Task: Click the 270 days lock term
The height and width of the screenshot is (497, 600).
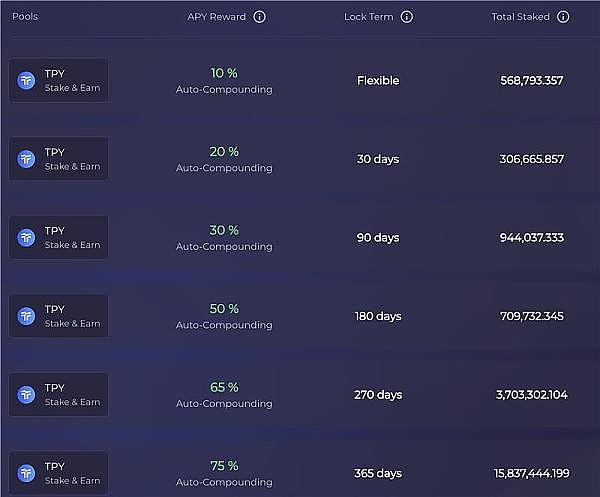Action: click(x=378, y=395)
